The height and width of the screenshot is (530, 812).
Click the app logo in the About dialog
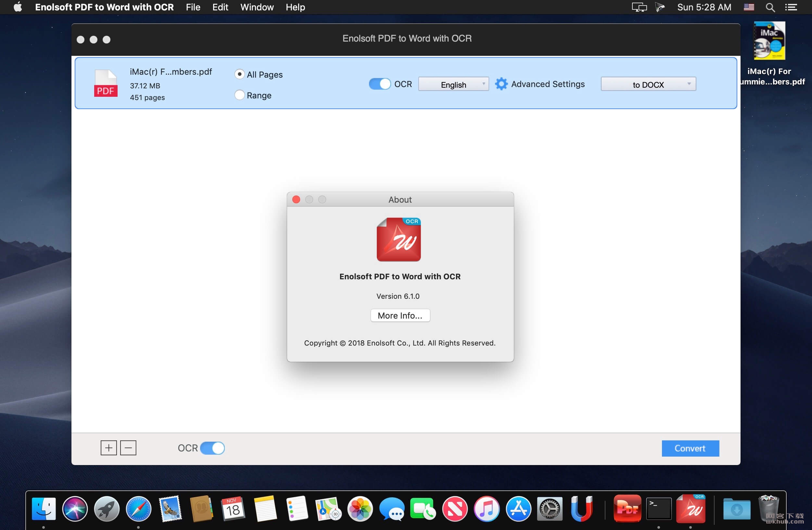pyautogui.click(x=399, y=239)
